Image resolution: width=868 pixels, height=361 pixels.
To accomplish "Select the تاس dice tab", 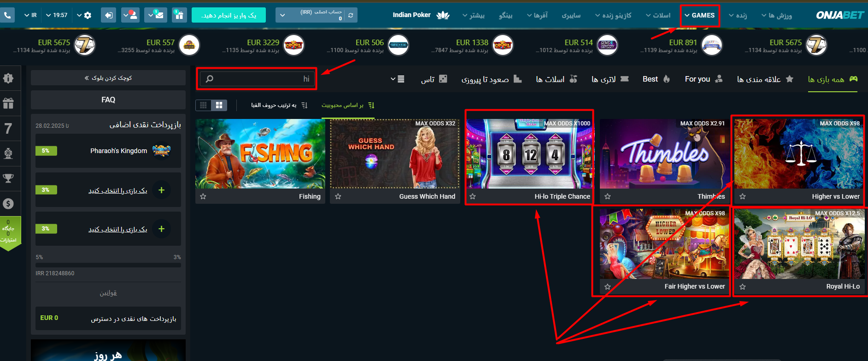I will [434, 79].
